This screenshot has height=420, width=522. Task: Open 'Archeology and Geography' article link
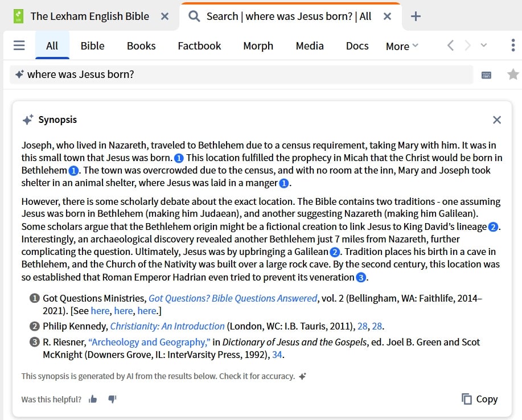[x=149, y=342]
